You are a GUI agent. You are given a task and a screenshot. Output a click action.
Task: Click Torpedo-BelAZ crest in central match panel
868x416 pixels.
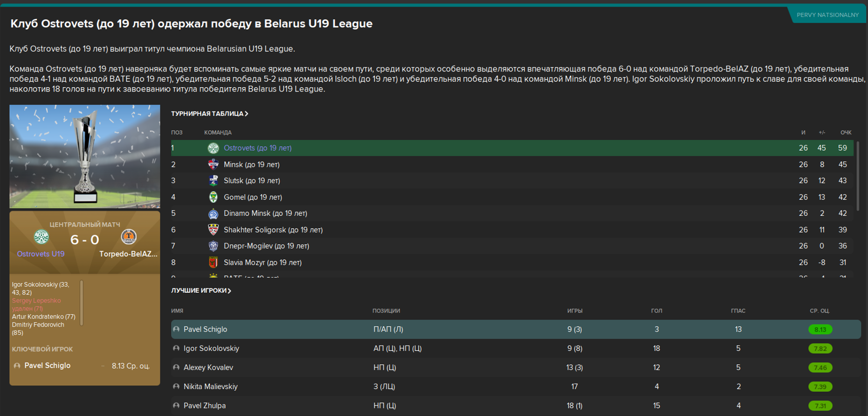pyautogui.click(x=129, y=237)
